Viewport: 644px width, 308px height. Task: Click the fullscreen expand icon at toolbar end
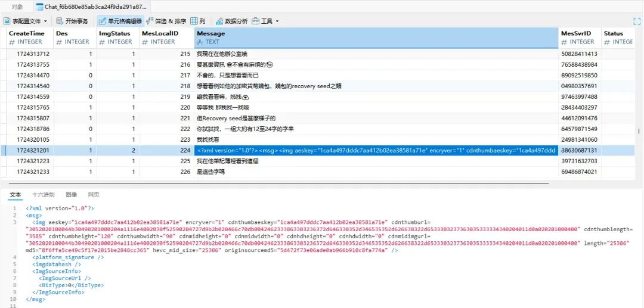click(x=637, y=21)
